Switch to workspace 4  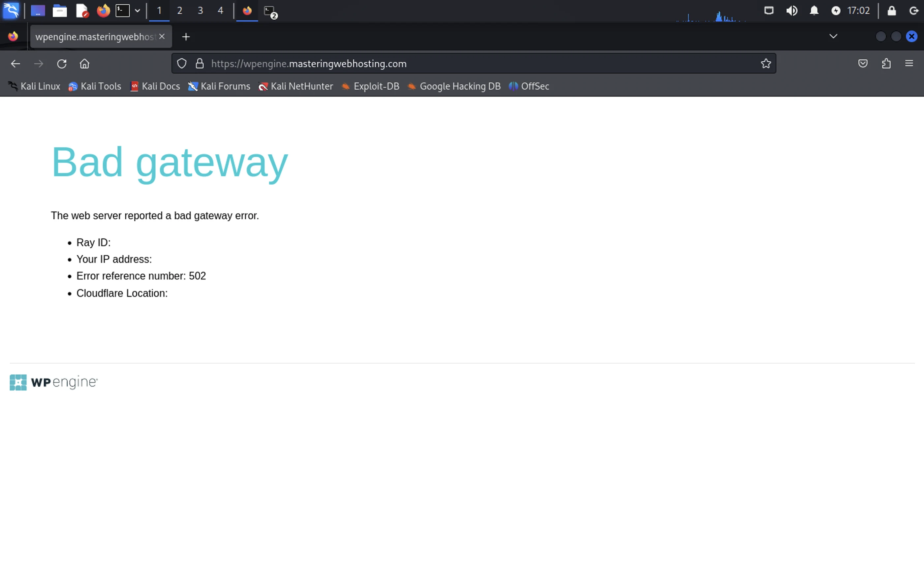(x=221, y=11)
